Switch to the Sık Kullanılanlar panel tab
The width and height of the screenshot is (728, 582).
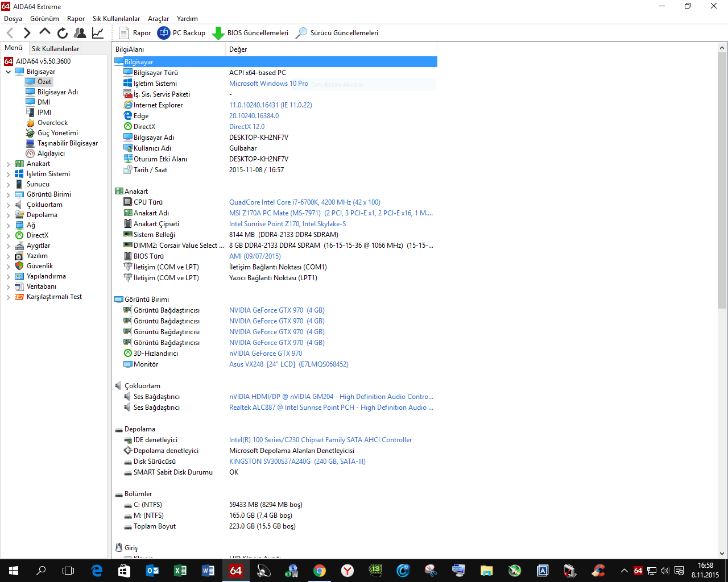55,49
